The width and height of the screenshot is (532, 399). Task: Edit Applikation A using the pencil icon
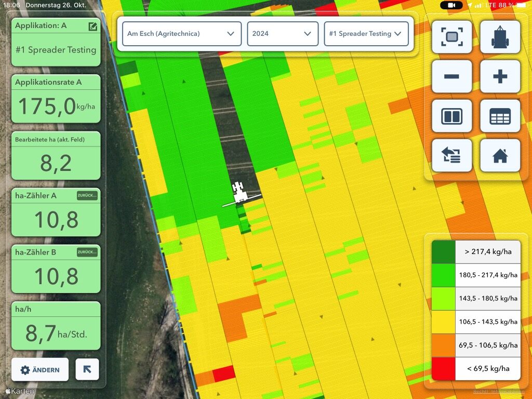point(92,26)
